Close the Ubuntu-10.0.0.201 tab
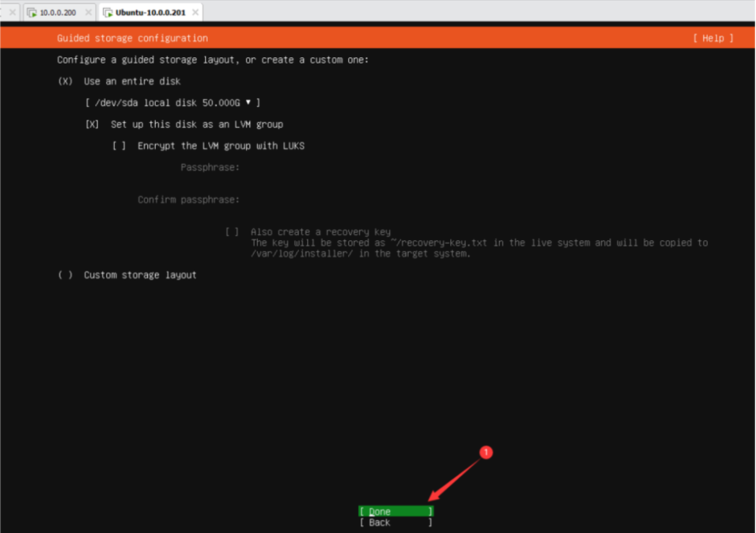The image size is (756, 533). (x=195, y=13)
